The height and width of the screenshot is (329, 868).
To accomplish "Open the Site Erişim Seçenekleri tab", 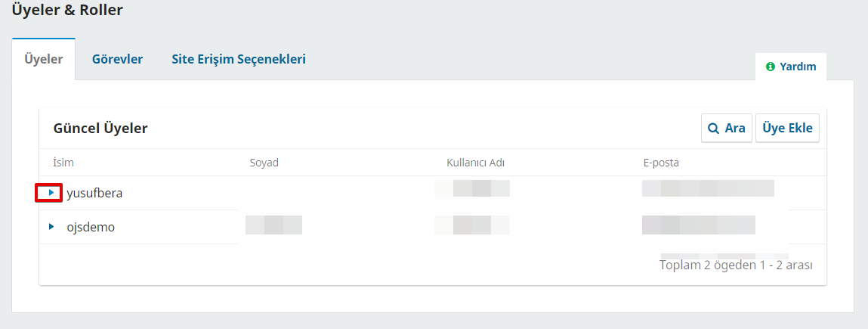I will (x=239, y=59).
